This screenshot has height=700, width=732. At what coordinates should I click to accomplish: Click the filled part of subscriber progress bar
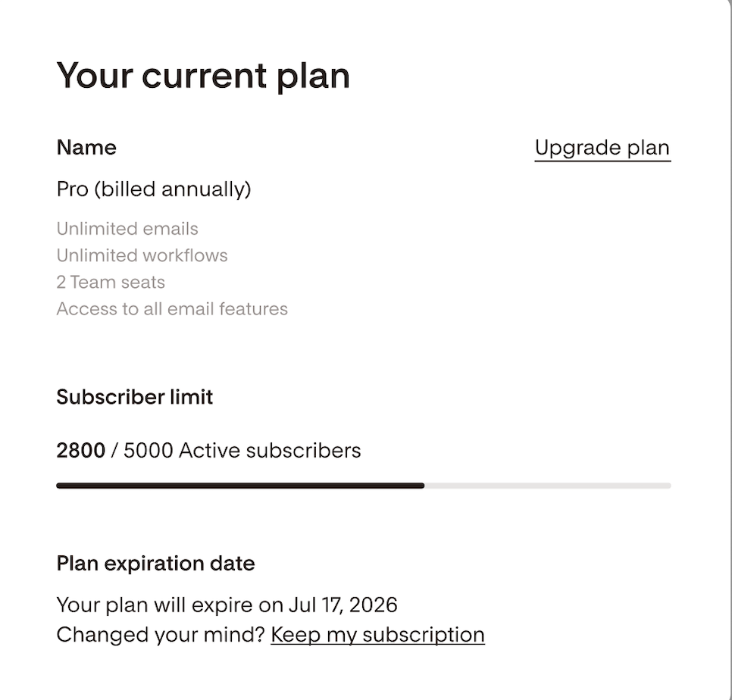coord(239,486)
